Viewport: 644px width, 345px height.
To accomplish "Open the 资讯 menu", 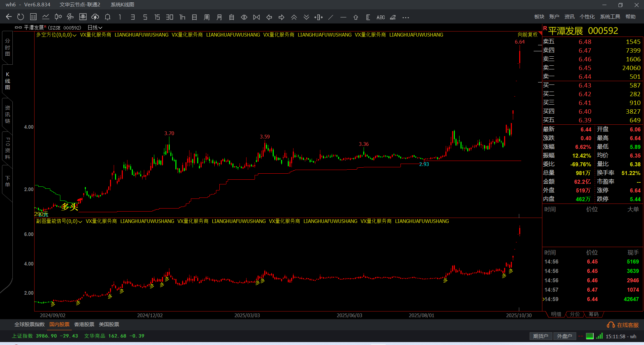I will (570, 17).
